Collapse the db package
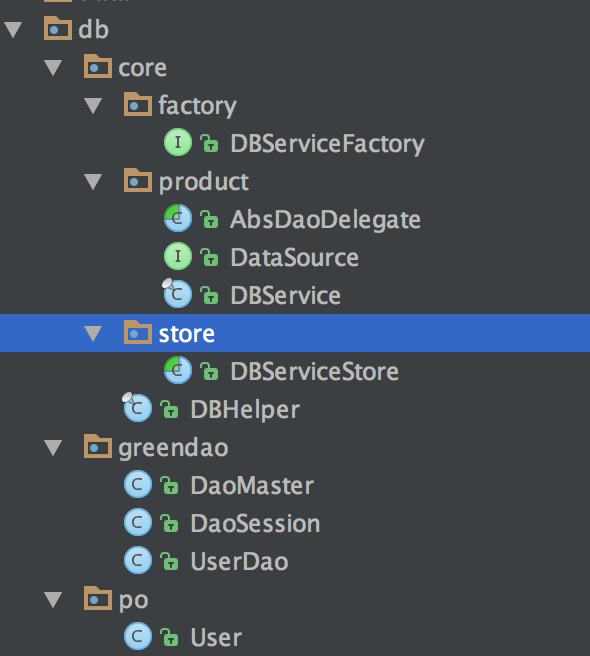This screenshot has height=656, width=590. (x=13, y=30)
